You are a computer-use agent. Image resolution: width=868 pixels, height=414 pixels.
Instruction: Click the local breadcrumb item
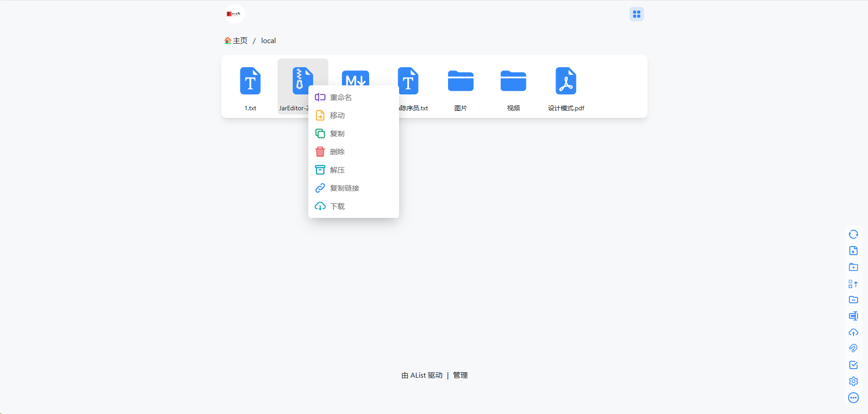pyautogui.click(x=268, y=40)
